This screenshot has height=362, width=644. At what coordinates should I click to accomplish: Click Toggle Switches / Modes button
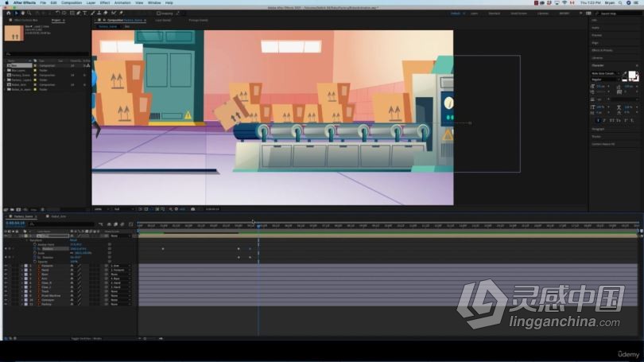pyautogui.click(x=86, y=339)
